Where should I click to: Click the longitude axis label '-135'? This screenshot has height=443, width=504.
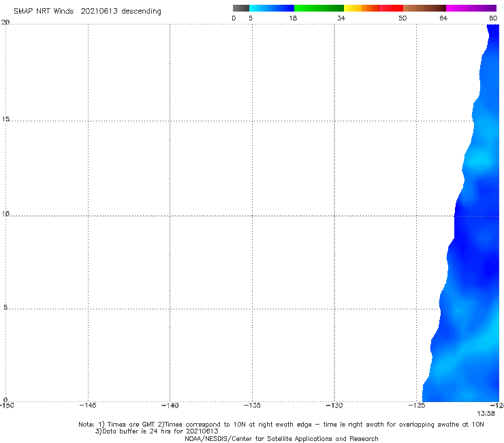point(252,406)
